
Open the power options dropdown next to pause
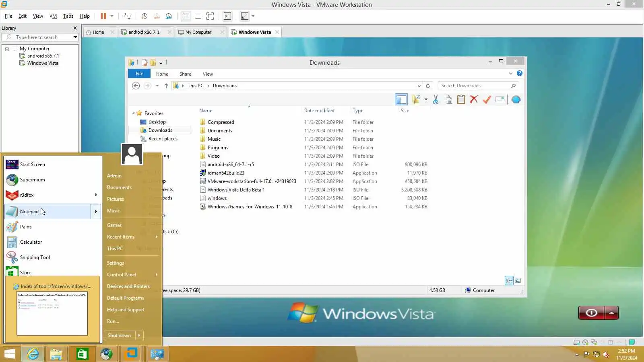(112, 16)
